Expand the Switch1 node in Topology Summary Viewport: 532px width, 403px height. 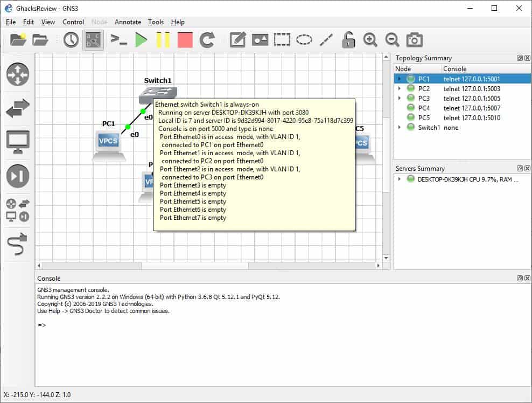click(400, 127)
